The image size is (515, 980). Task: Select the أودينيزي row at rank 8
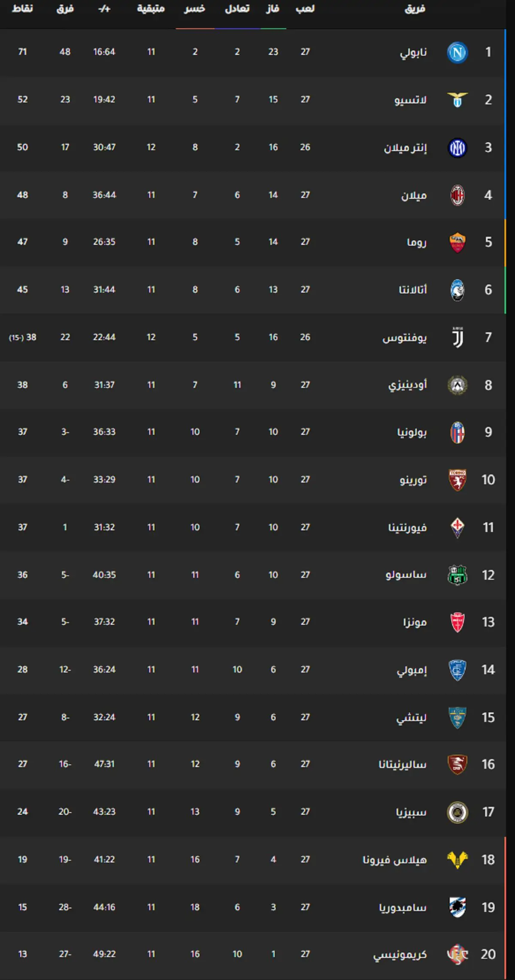pyautogui.click(x=253, y=385)
